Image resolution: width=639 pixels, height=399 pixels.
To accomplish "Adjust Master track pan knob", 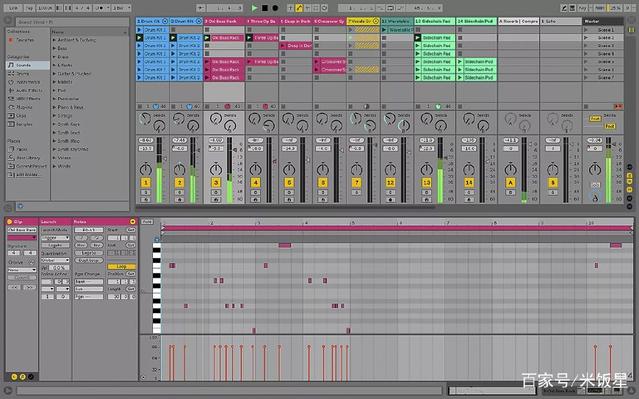I will click(x=595, y=168).
